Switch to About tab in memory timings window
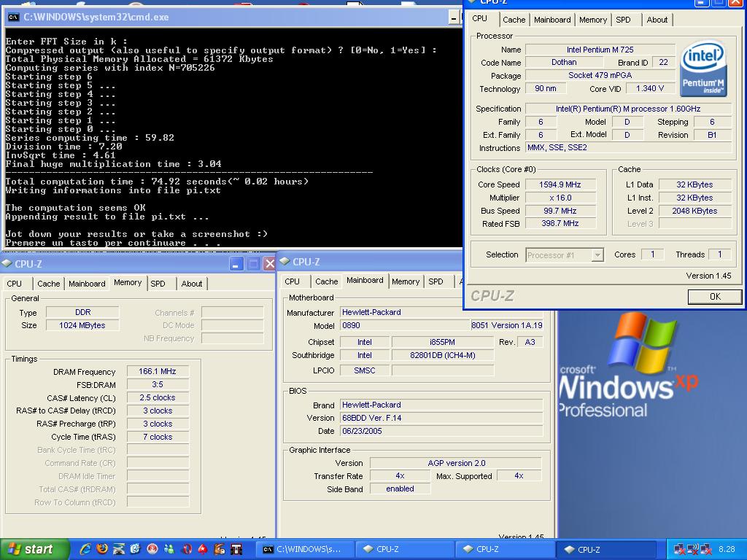 click(192, 284)
